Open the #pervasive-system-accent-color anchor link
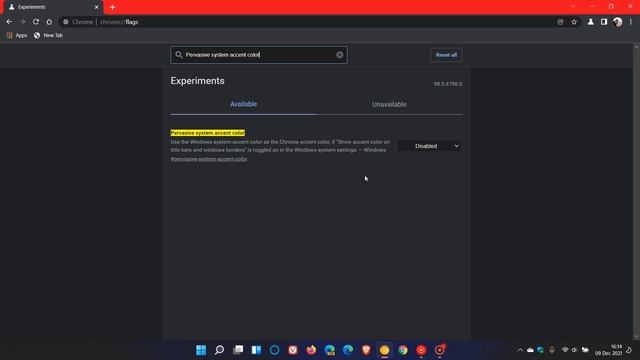 click(x=209, y=159)
